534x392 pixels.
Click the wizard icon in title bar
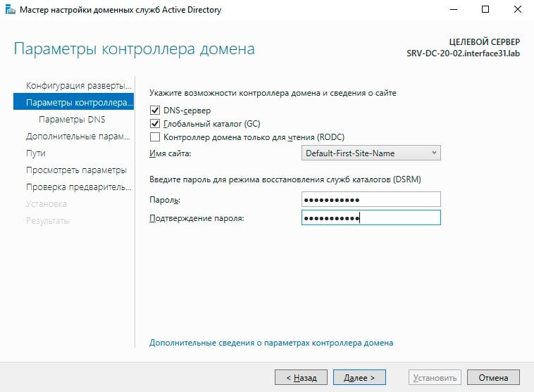(11, 10)
